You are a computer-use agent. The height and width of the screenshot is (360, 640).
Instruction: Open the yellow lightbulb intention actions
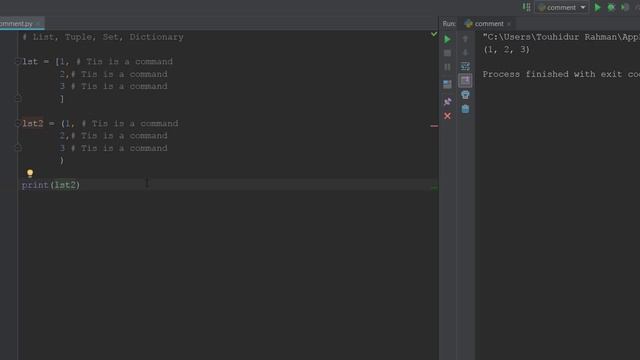click(30, 173)
